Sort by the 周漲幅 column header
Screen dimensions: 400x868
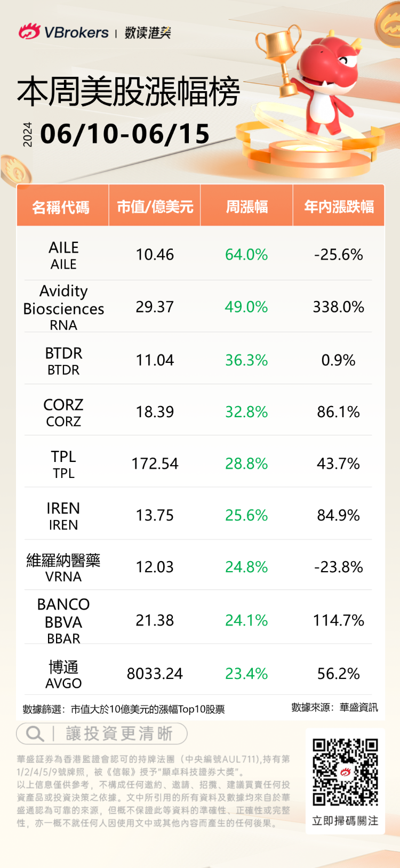pyautogui.click(x=246, y=207)
